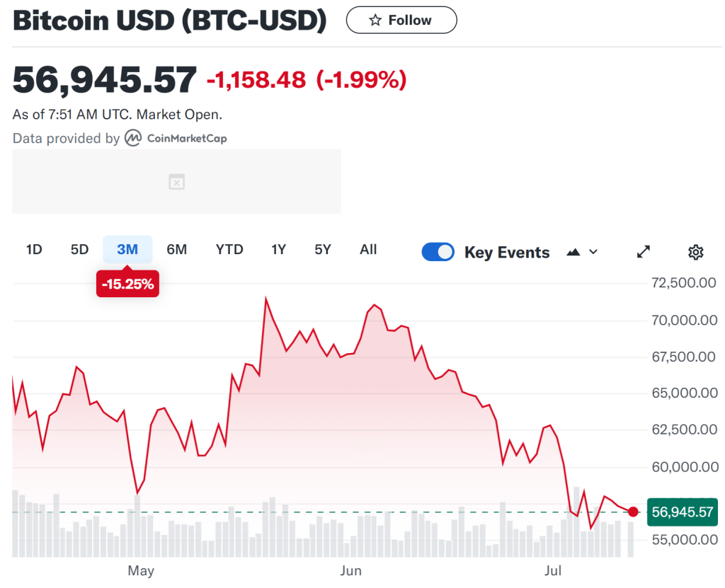Viewport: 725px width, 588px height.
Task: Click the mountain chart type icon
Action: (x=573, y=252)
